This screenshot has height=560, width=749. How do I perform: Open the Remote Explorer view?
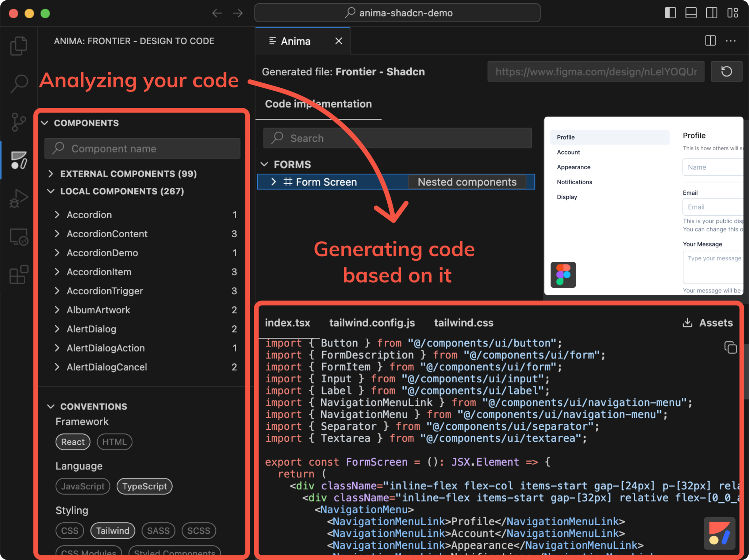[x=18, y=236]
